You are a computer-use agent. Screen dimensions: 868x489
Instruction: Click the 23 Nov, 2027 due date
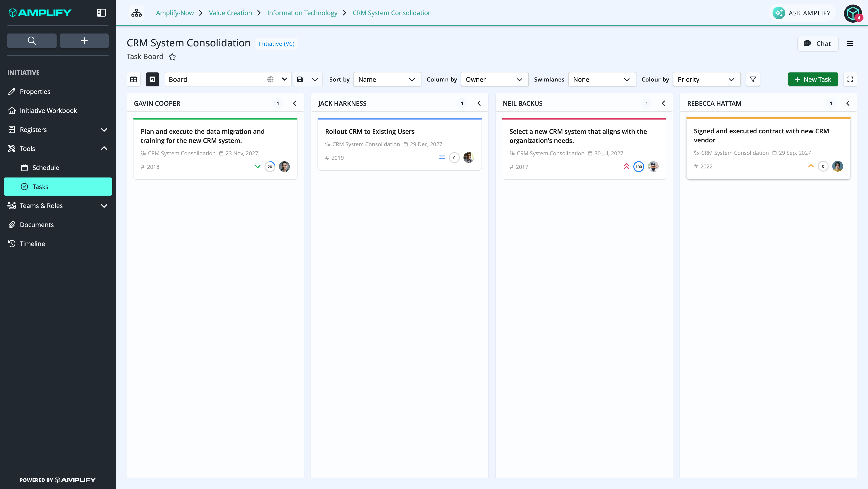(x=242, y=153)
